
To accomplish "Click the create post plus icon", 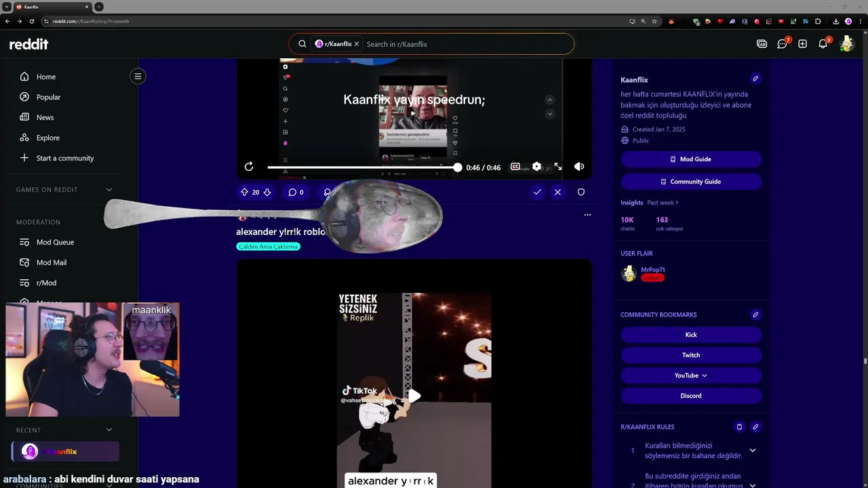I will (x=802, y=44).
